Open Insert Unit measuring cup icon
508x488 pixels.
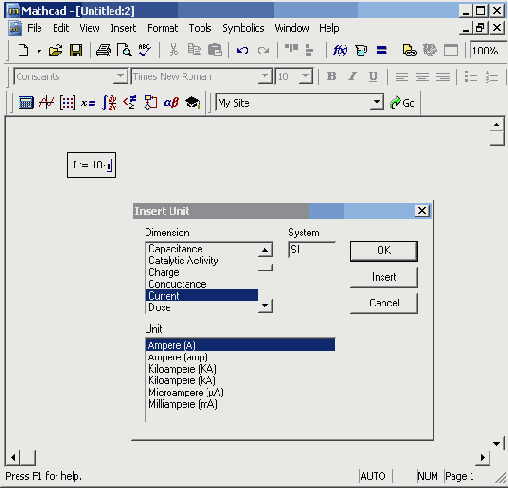(361, 50)
